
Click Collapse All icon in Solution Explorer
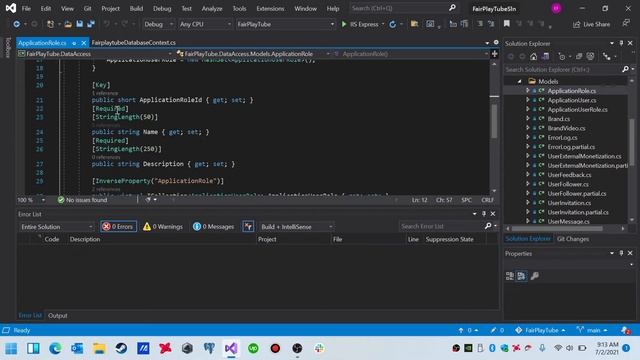[579, 57]
